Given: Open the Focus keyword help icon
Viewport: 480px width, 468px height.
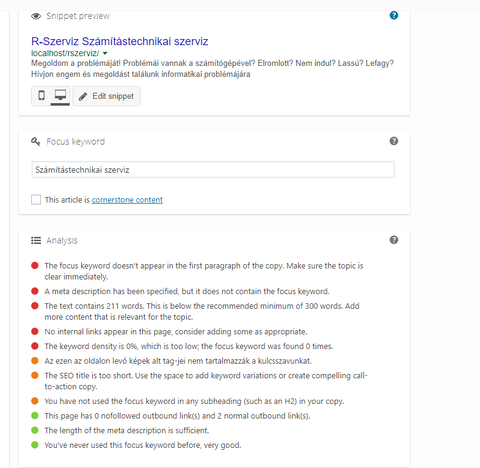Looking at the screenshot, I should [x=394, y=141].
